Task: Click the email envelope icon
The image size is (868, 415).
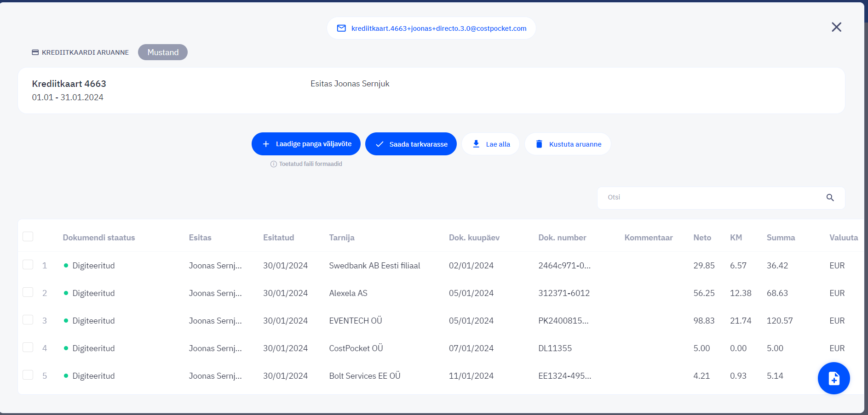Action: [341, 28]
